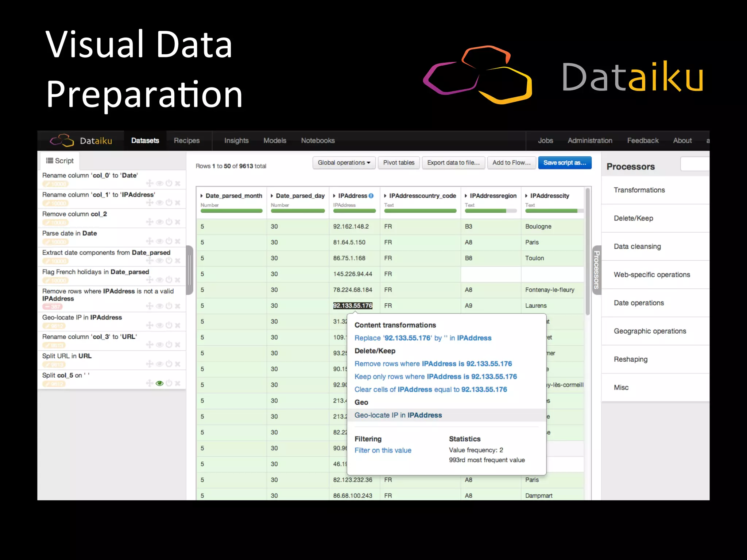Collapse the vertical Processors side tab
Screen dimensions: 747x560
[597, 270]
